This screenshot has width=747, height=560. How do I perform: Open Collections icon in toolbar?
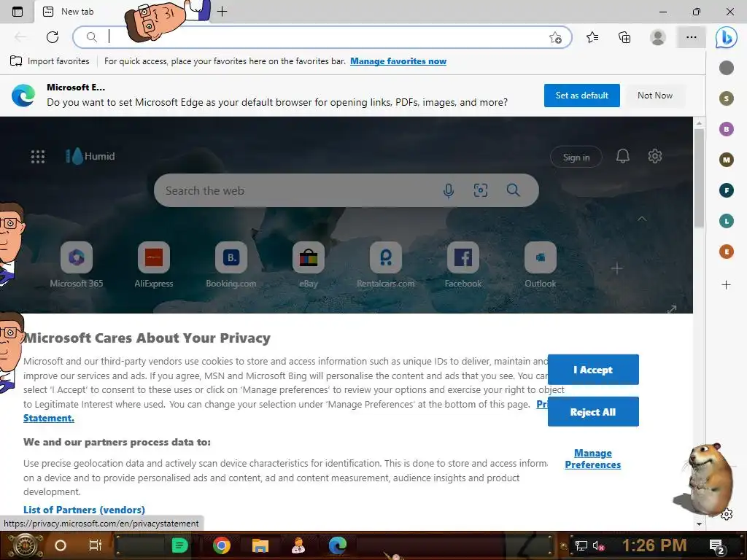tap(624, 36)
